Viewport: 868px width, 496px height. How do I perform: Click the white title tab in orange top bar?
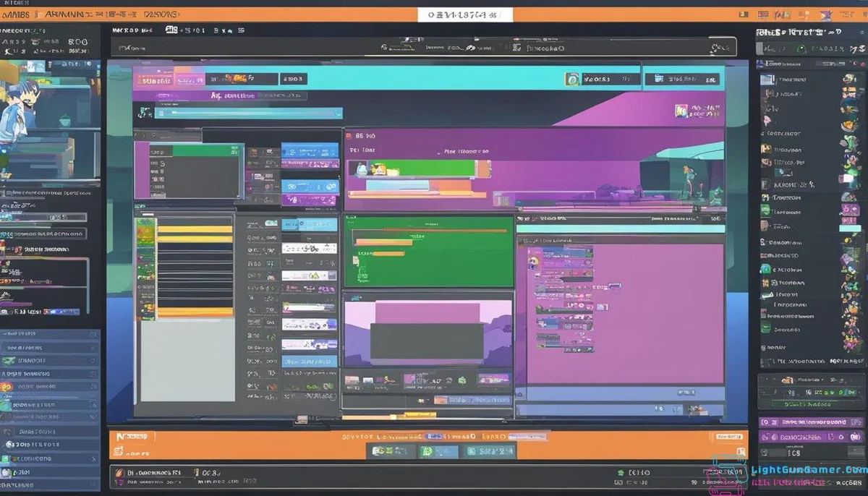point(464,14)
